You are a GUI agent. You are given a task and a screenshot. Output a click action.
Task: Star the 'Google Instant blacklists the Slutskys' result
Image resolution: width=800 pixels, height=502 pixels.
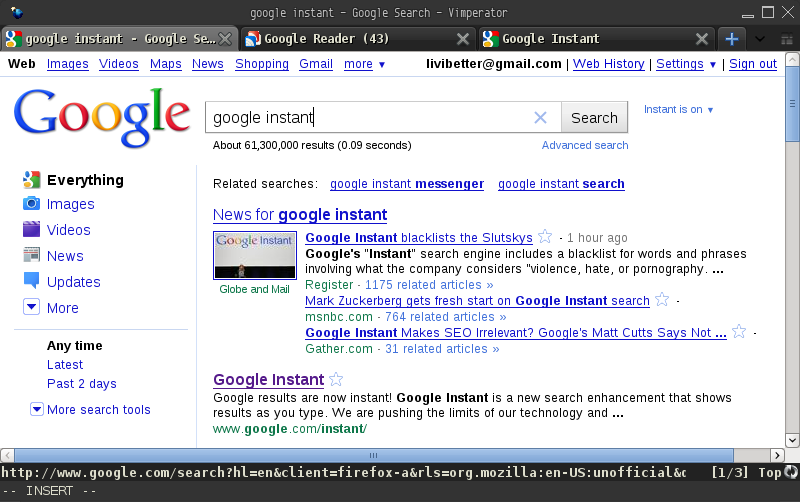point(545,236)
